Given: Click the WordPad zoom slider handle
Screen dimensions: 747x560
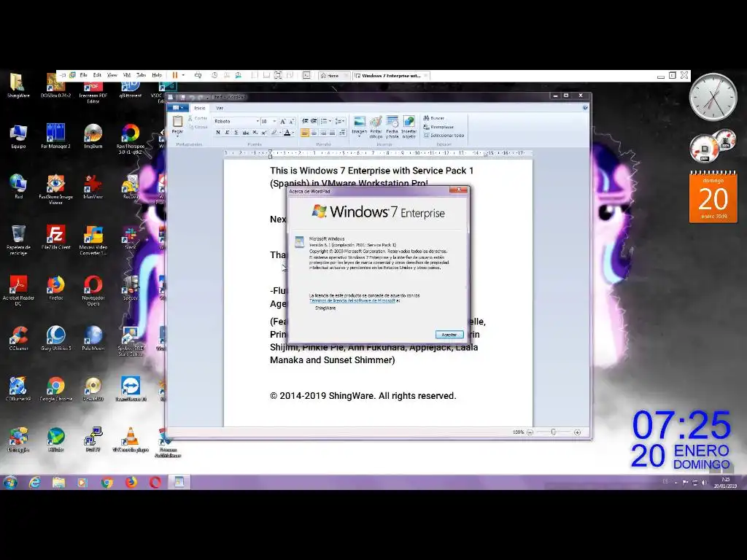Looking at the screenshot, I should (x=553, y=432).
